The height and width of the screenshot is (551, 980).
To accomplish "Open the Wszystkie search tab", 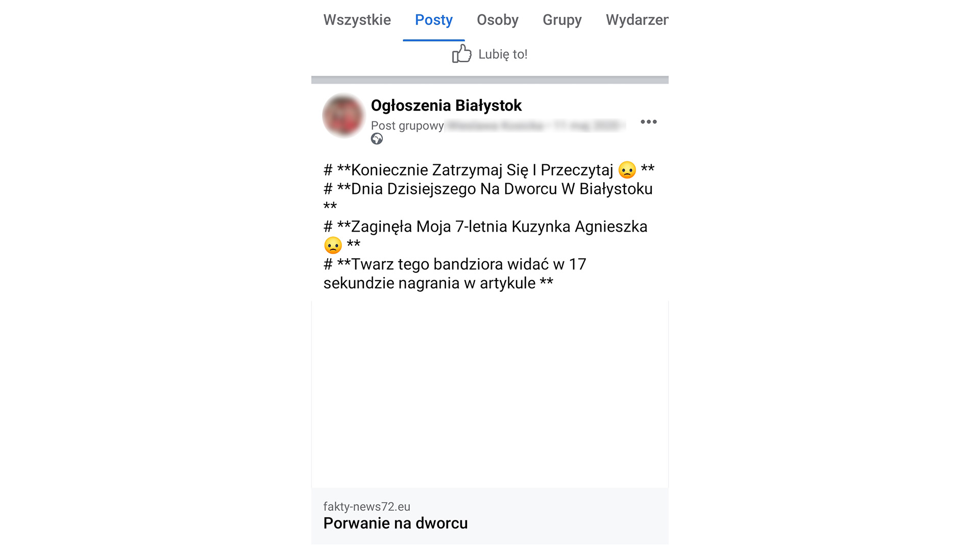I will tap(357, 20).
